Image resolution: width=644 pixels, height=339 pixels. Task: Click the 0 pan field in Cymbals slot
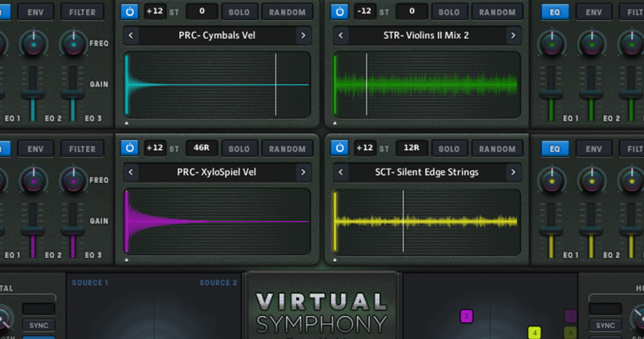(201, 12)
